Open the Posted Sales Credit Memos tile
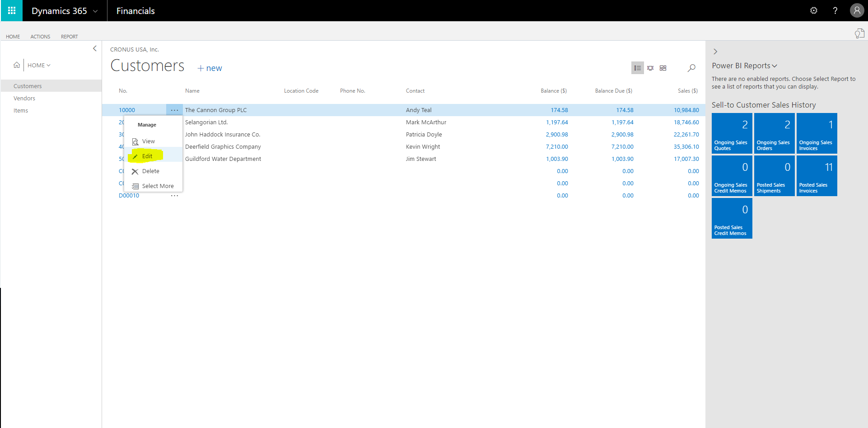This screenshot has height=428, width=868. pos(732,218)
